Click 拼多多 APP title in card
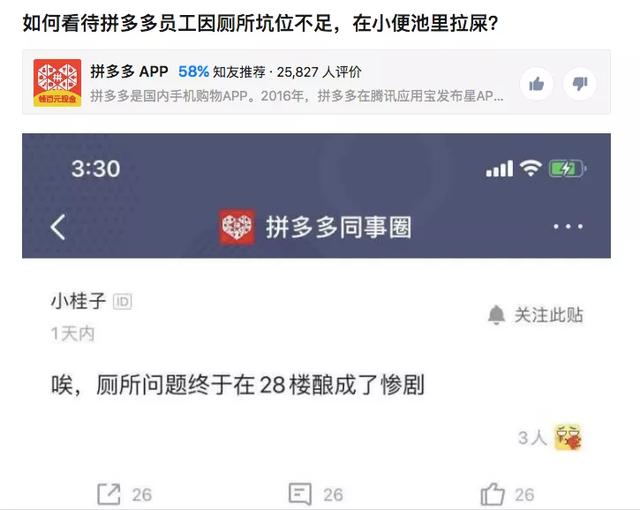The height and width of the screenshot is (510, 640). pos(129,71)
